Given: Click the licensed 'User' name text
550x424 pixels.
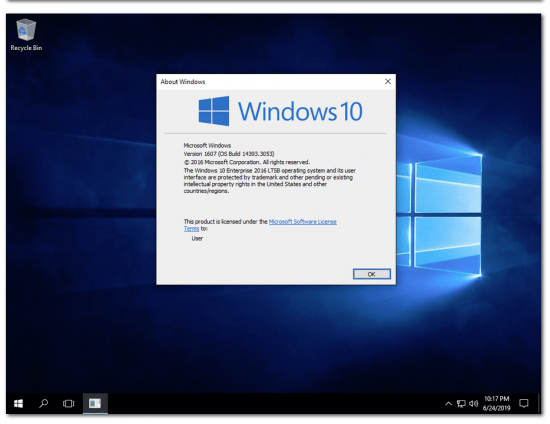Looking at the screenshot, I should (x=197, y=238).
